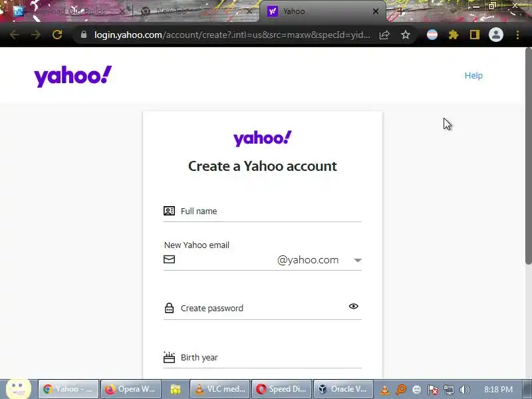This screenshot has width=532, height=399.
Task: Open the Start menu smiley button
Action: pos(19,389)
